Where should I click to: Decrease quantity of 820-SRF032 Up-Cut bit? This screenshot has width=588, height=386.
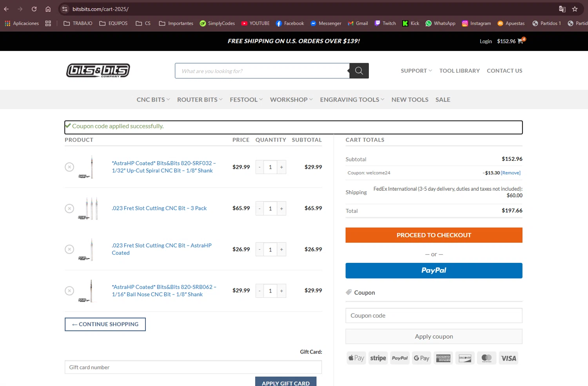(x=260, y=167)
